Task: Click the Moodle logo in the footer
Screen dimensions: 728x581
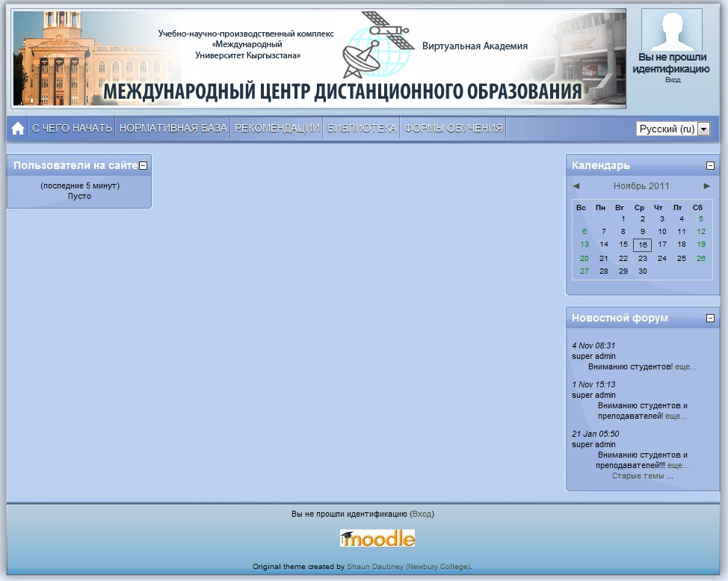Action: [x=376, y=538]
